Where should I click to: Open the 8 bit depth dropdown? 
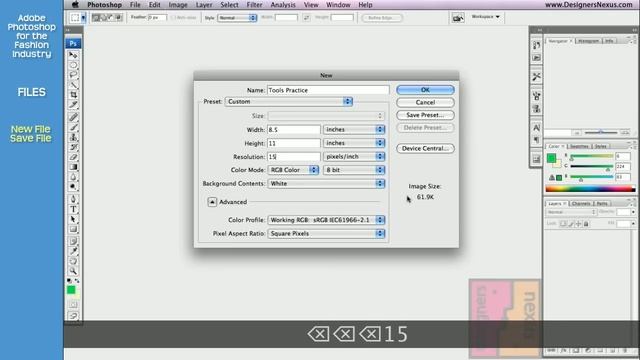click(x=354, y=170)
